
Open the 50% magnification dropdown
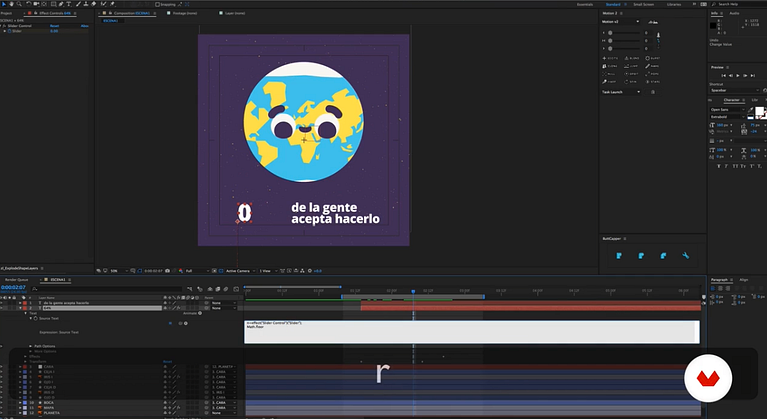tap(119, 271)
